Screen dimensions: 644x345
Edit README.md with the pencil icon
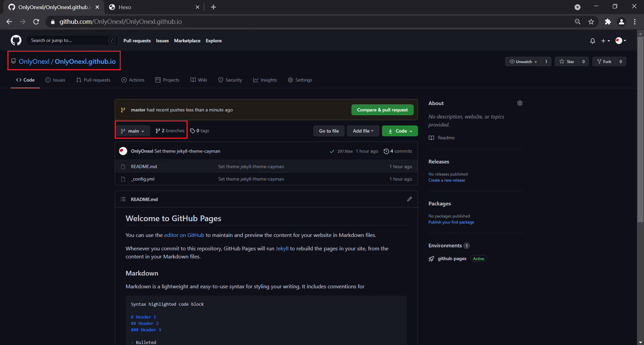coord(410,199)
